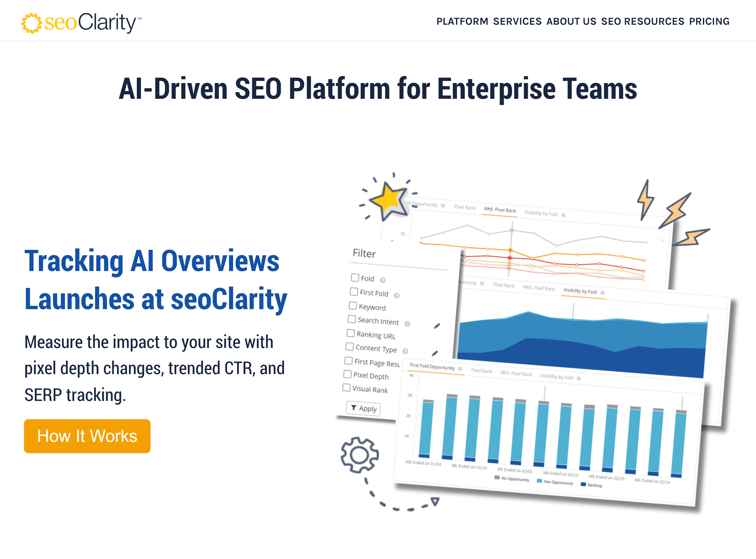Check the Ranking URL filter box
Image resolution: width=756 pixels, height=559 pixels.
351,333
